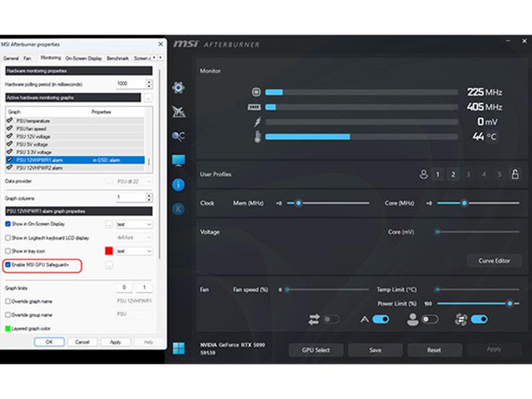This screenshot has width=532, height=399.
Task: Toggle the auto fan control switch
Action: pyautogui.click(x=380, y=319)
